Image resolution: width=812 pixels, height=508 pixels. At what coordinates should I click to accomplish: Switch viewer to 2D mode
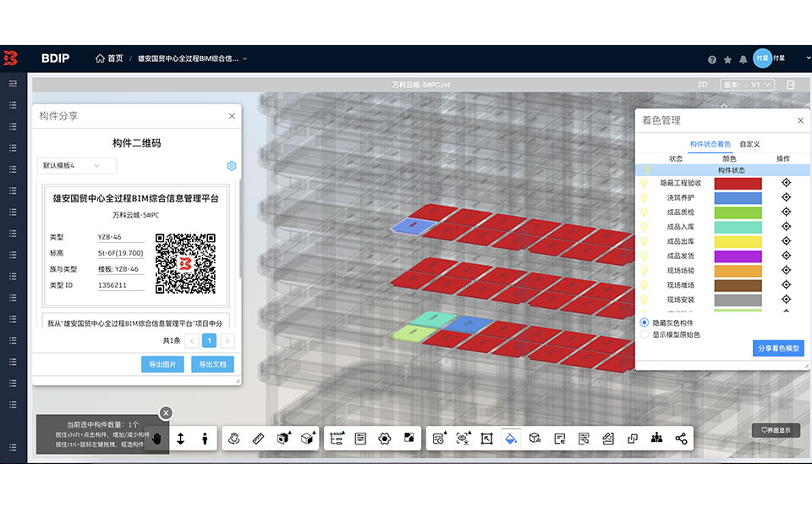tap(702, 85)
